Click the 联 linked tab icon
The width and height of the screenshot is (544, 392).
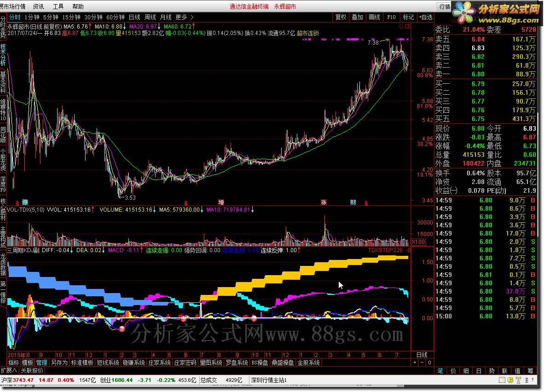pyautogui.click(x=504, y=371)
